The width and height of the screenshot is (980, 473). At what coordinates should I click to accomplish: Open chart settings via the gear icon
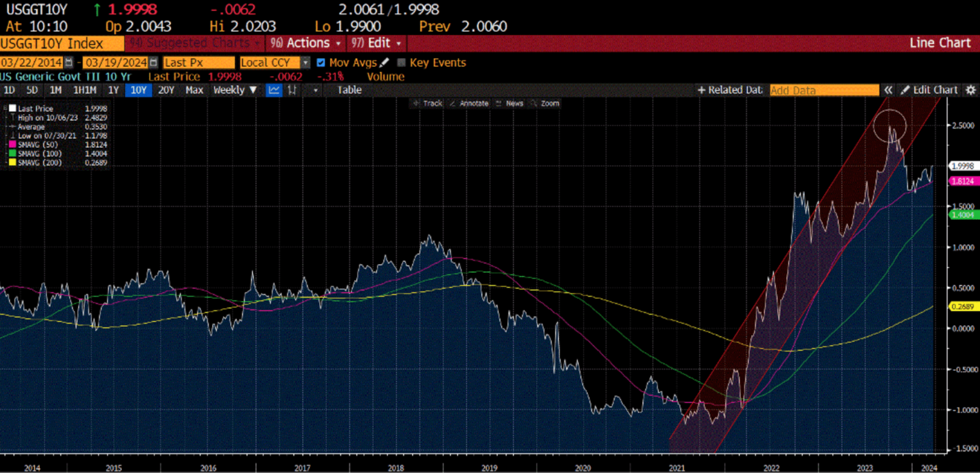click(x=970, y=90)
